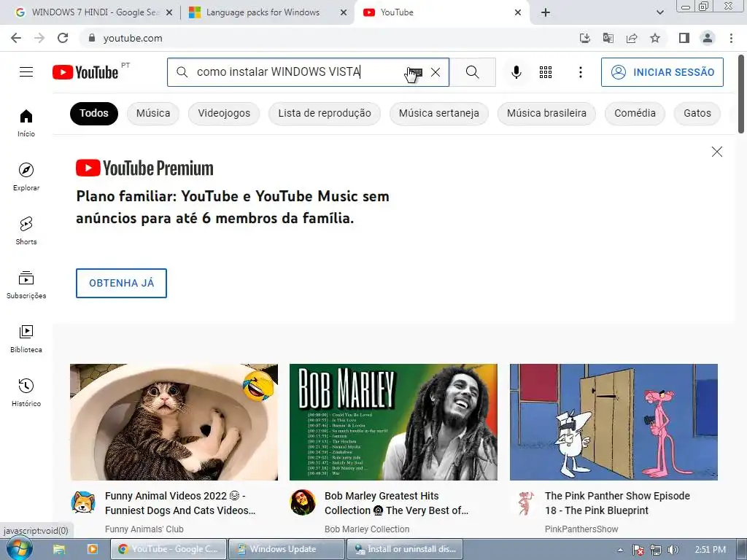This screenshot has width=747, height=560.
Task: Open Explorar in the sidebar
Action: [x=26, y=176]
